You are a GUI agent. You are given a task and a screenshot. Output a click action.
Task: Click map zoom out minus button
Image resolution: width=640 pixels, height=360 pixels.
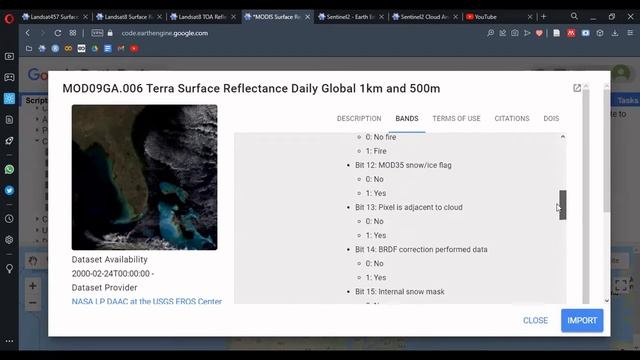click(x=33, y=303)
